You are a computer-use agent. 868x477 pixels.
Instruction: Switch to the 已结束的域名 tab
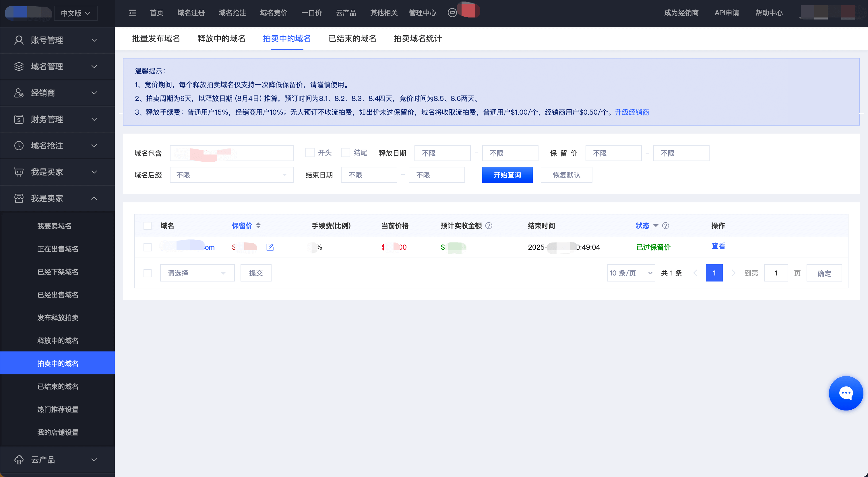[x=352, y=38]
